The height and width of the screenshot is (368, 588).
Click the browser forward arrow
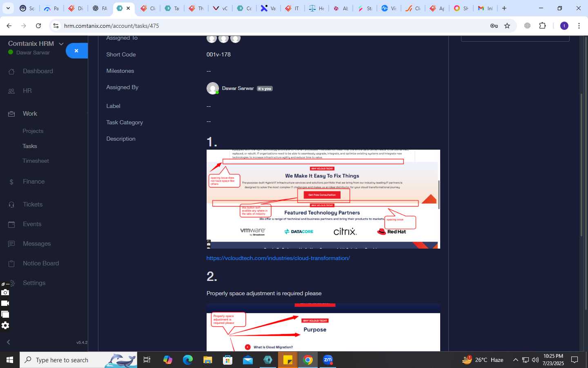24,26
